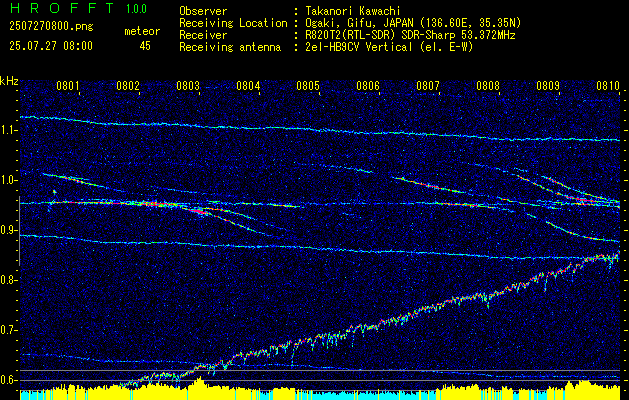Click the 0810 time marker
This screenshot has width=629, height=400.
(x=608, y=86)
